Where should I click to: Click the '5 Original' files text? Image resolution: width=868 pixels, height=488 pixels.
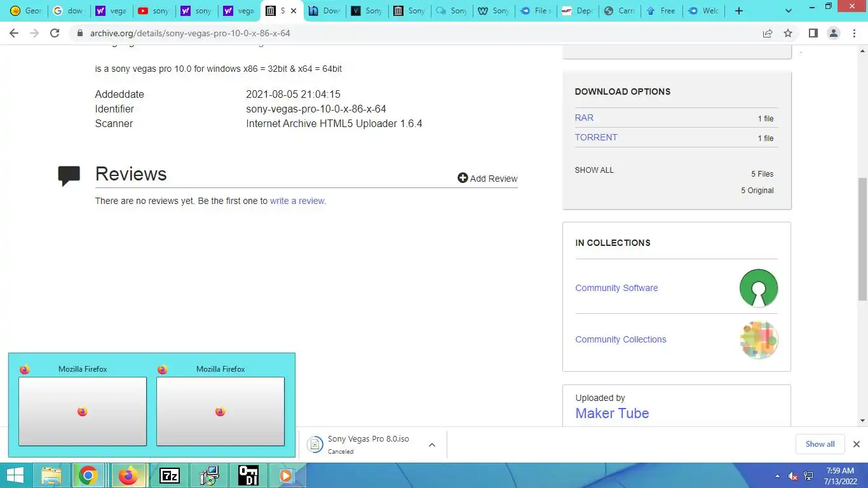(757, 191)
